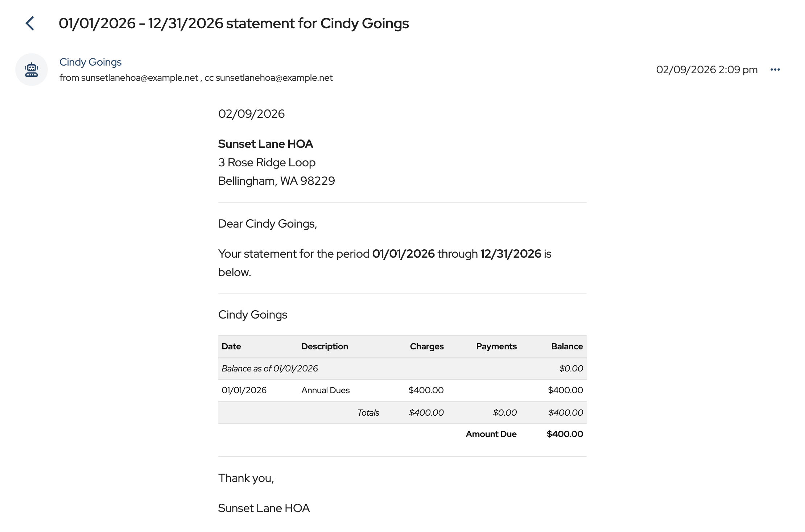Click the Dear Cindy Goings greeting
The image size is (805, 532).
pyautogui.click(x=267, y=224)
